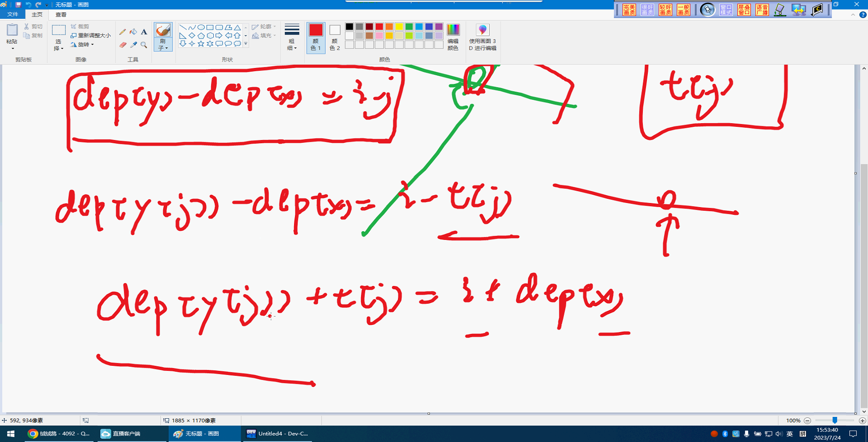Open the shape Fill (填充) dropdown
Image resolution: width=868 pixels, height=442 pixels.
pos(264,36)
